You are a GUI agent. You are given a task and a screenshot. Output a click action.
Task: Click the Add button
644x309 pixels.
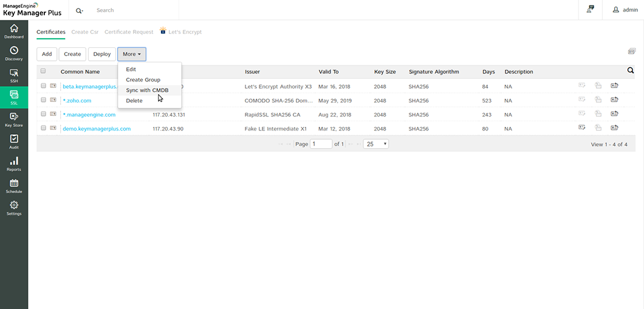(47, 54)
